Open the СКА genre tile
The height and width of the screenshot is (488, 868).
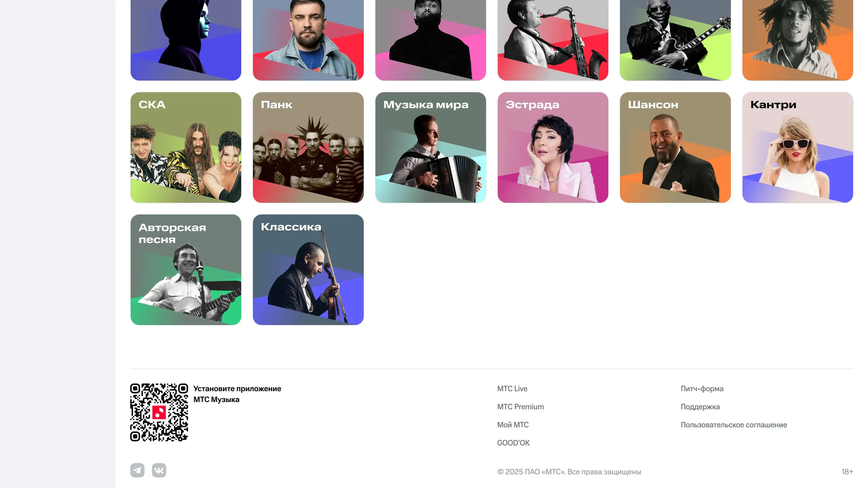pos(186,148)
